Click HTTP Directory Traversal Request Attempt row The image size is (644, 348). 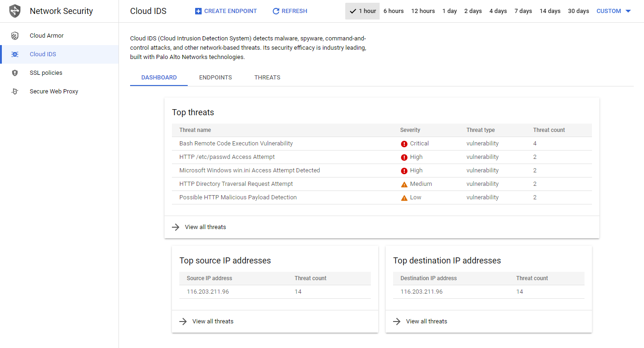[382, 184]
